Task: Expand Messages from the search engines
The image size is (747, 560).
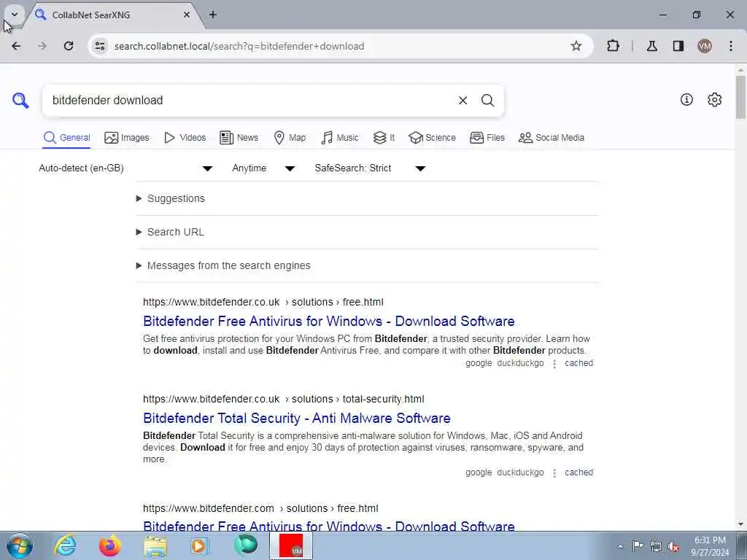Action: click(x=223, y=265)
